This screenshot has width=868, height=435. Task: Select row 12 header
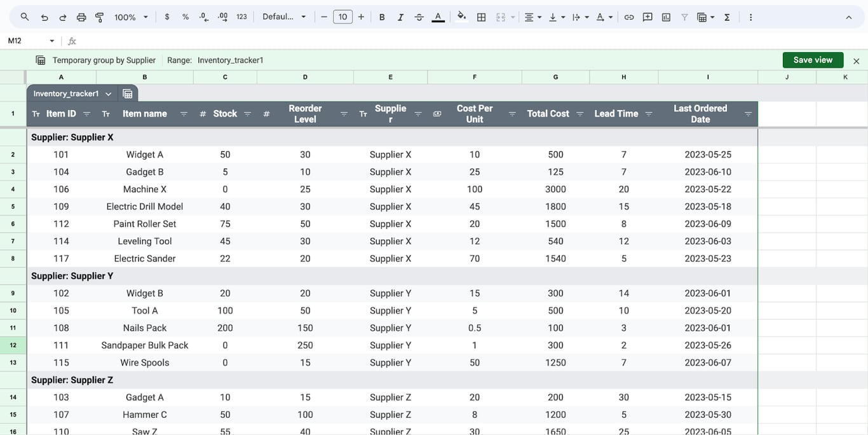(13, 345)
